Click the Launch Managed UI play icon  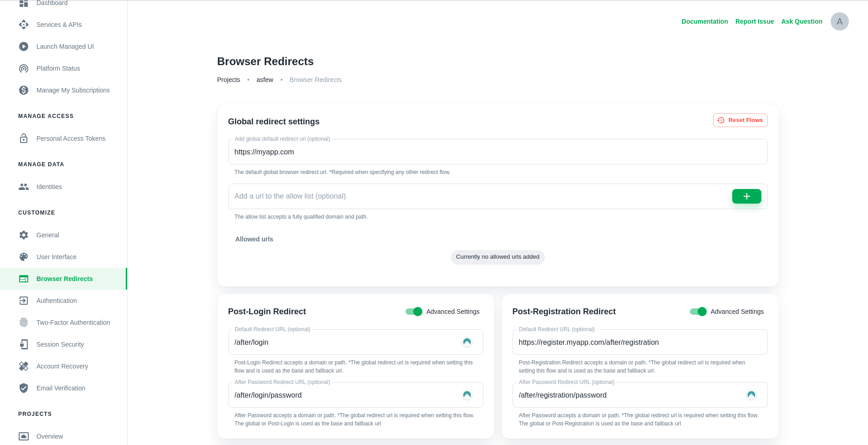point(24,46)
